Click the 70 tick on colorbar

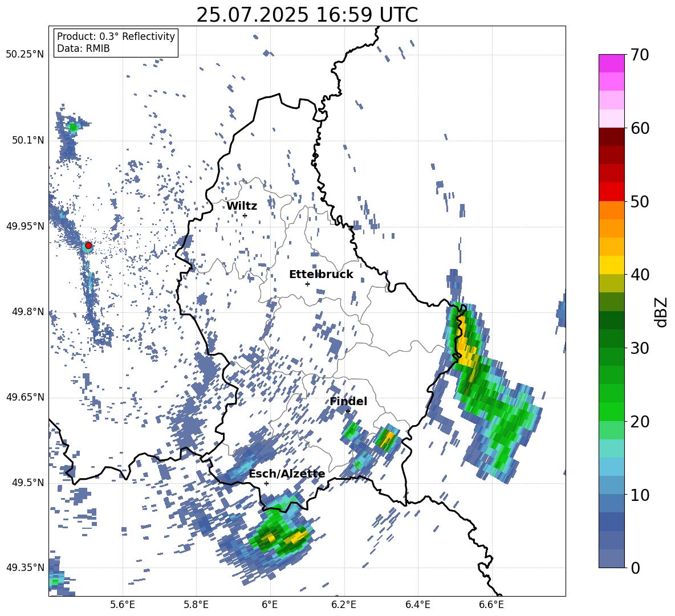tap(639, 55)
